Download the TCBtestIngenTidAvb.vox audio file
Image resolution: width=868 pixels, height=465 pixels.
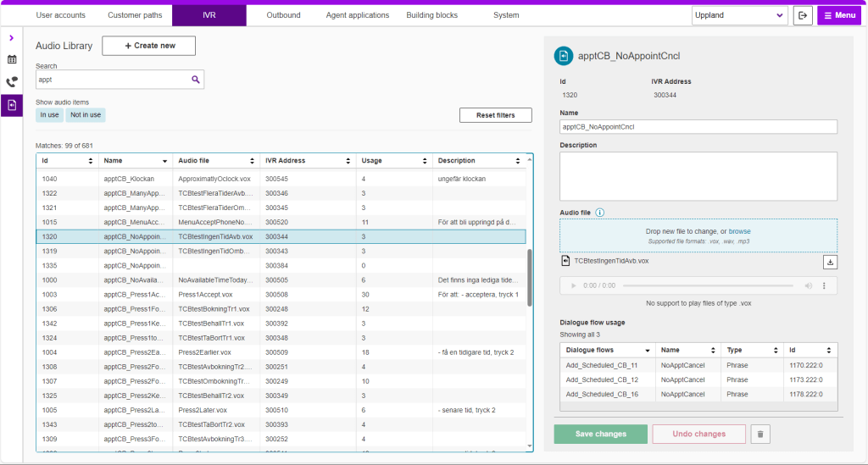pos(830,262)
